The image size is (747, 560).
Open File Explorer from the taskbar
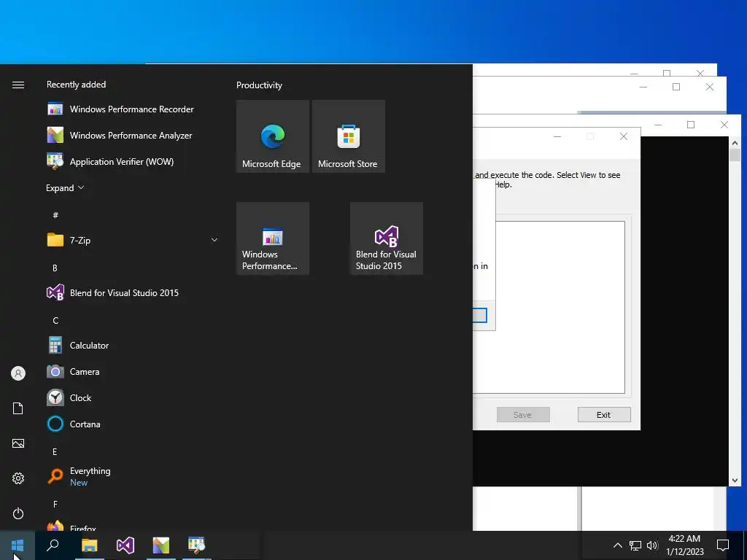click(x=89, y=545)
